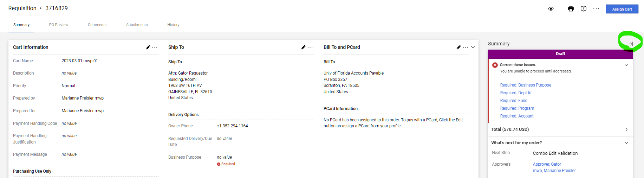Edit the Ship To section
Viewport: 644px width, 178px height.
[x=303, y=47]
